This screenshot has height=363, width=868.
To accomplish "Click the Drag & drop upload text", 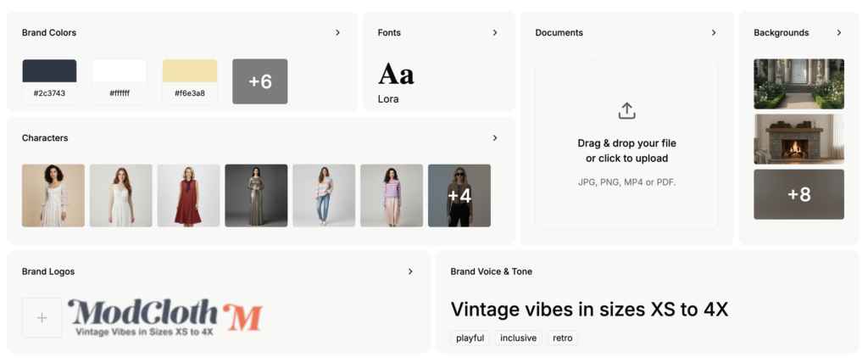I will pos(626,151).
